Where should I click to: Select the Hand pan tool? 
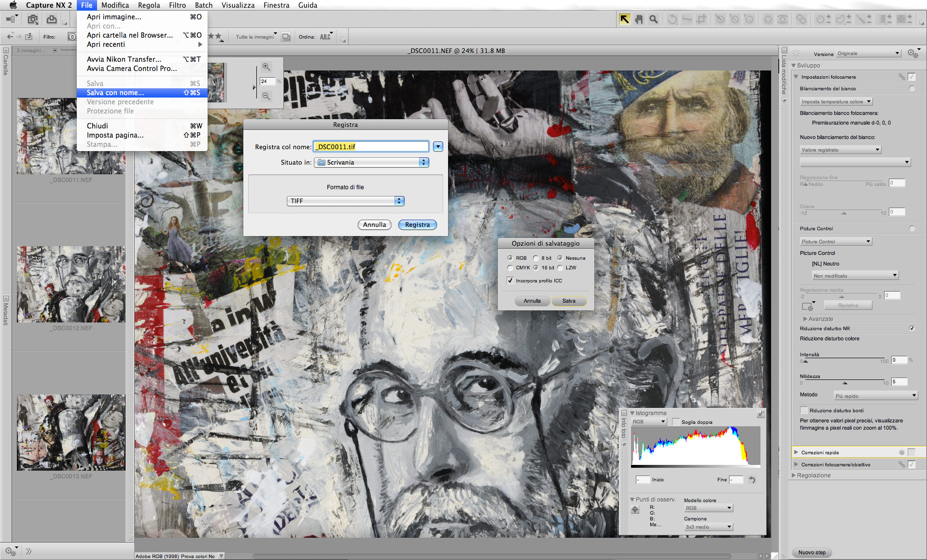[639, 19]
